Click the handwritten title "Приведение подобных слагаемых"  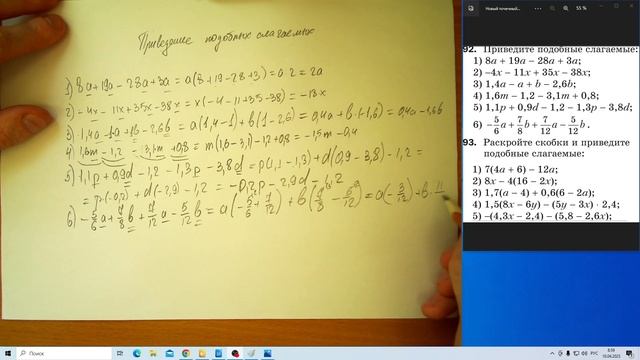point(226,40)
